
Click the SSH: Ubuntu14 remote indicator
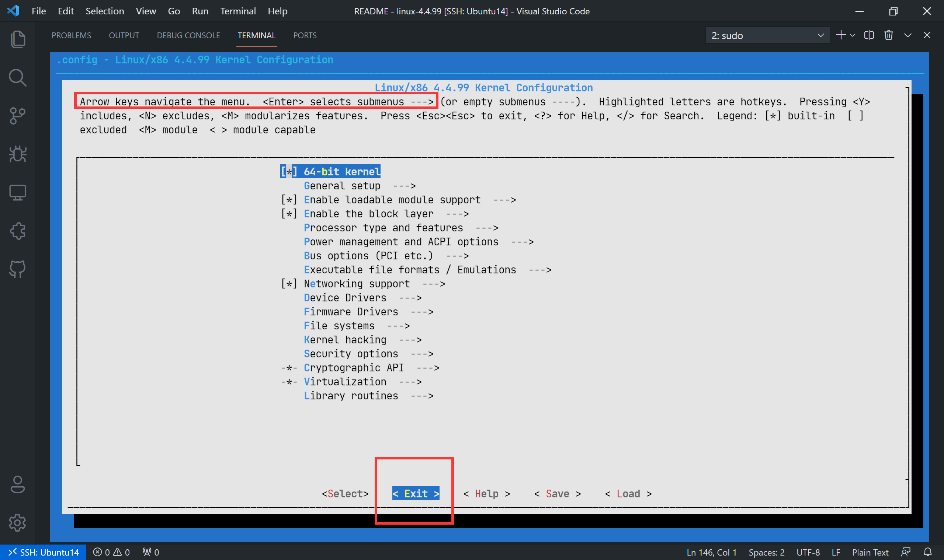click(x=43, y=552)
